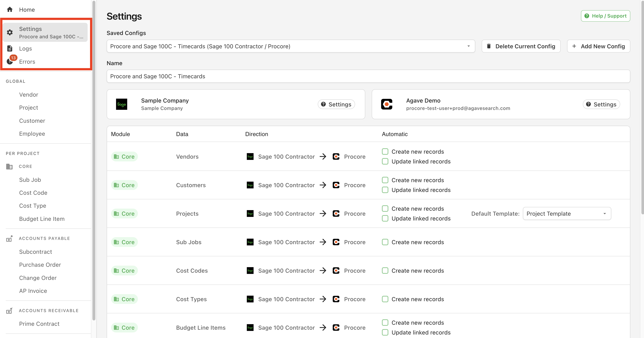Open Cost Type in the sidebar
This screenshot has width=644, height=338.
coord(33,206)
